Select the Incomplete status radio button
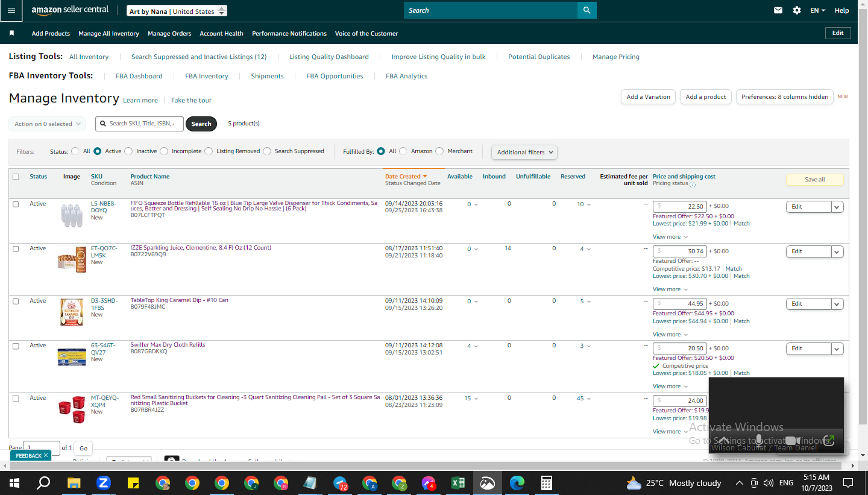The image size is (868, 495). (x=164, y=151)
